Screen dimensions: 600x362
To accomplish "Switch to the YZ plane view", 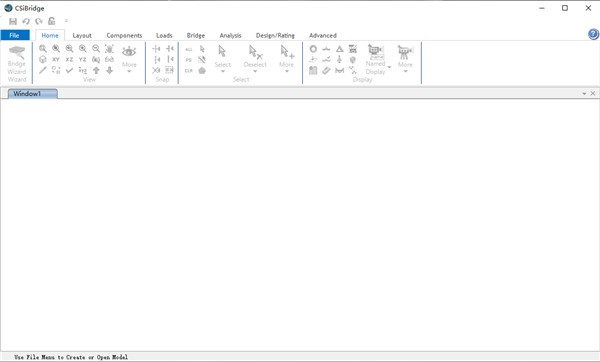I will [83, 59].
